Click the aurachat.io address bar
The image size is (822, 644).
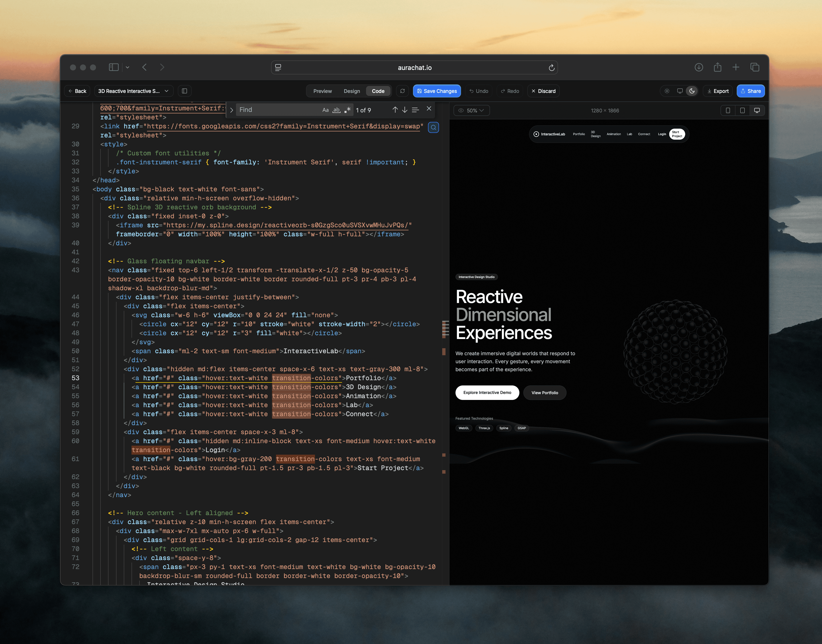pos(414,67)
